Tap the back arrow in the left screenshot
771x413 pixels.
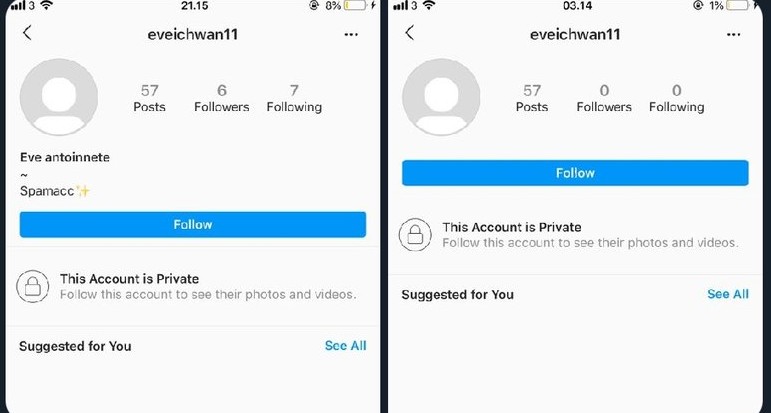pyautogui.click(x=27, y=33)
